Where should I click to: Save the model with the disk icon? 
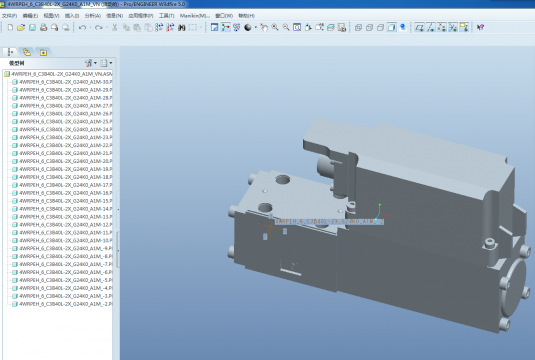point(32,27)
